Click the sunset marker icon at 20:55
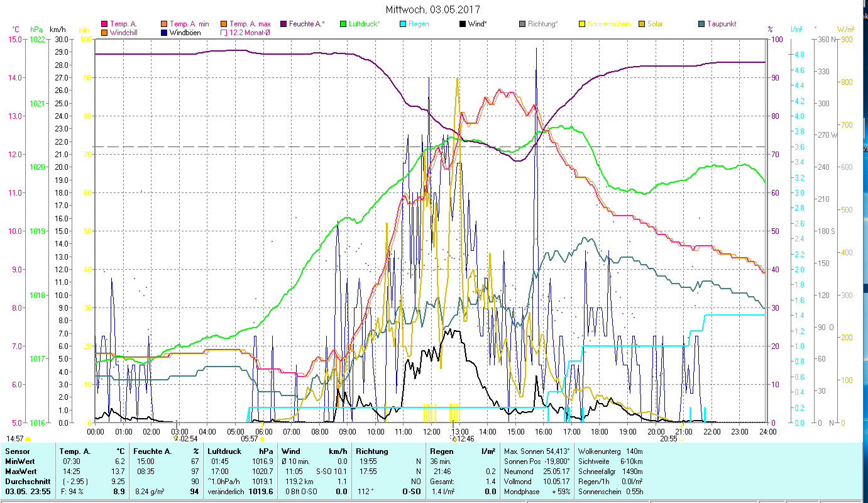 click(682, 439)
